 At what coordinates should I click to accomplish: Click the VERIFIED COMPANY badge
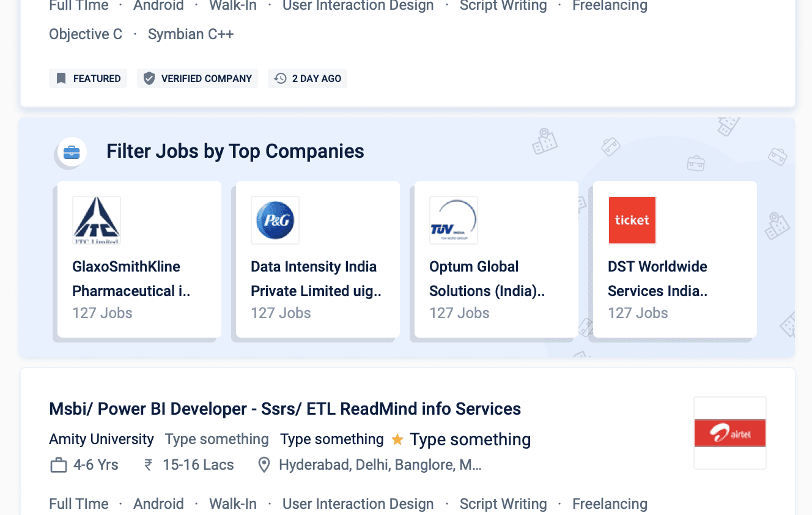pos(197,78)
